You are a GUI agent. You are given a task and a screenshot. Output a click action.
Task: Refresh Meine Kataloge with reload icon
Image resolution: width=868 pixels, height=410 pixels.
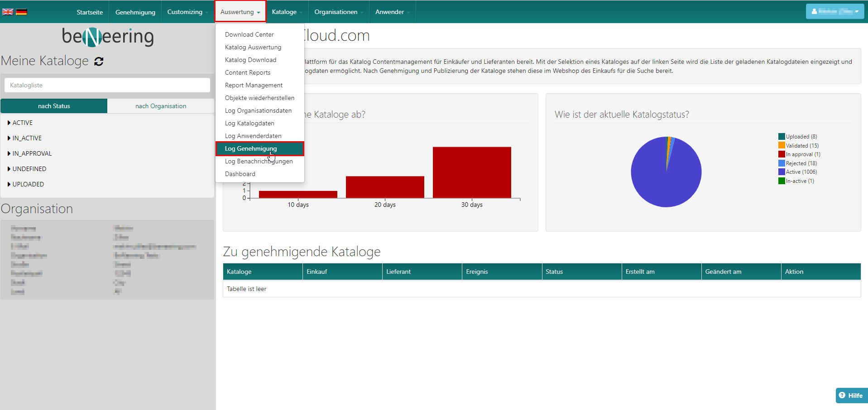click(x=99, y=62)
